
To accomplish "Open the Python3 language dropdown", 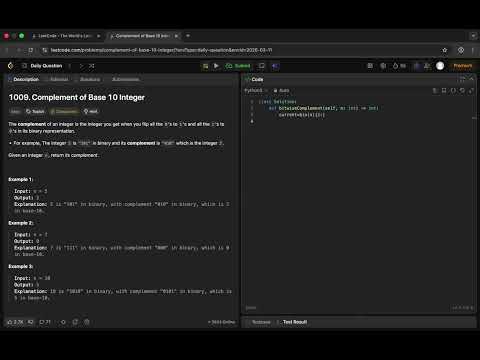I will point(255,90).
